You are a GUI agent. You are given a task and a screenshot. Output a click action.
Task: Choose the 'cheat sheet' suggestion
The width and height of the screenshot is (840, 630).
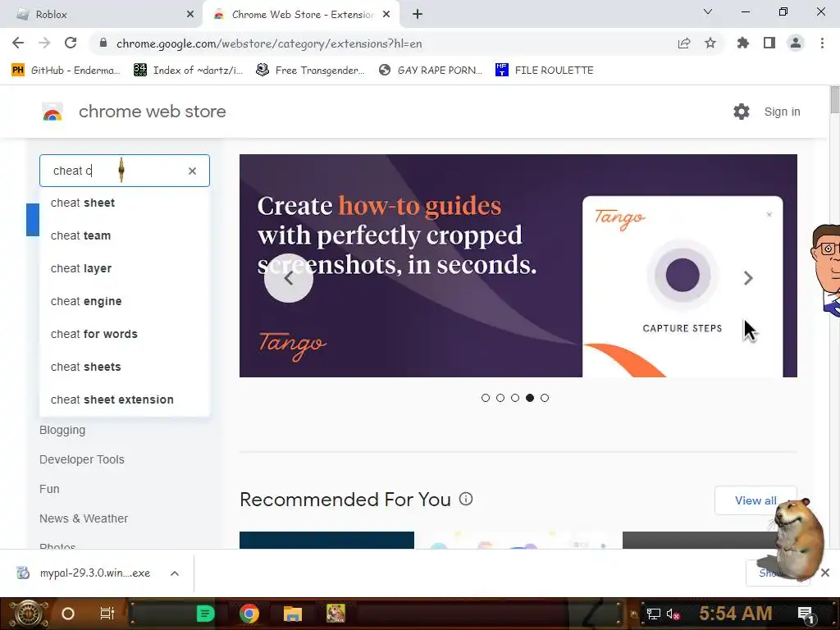(x=125, y=203)
